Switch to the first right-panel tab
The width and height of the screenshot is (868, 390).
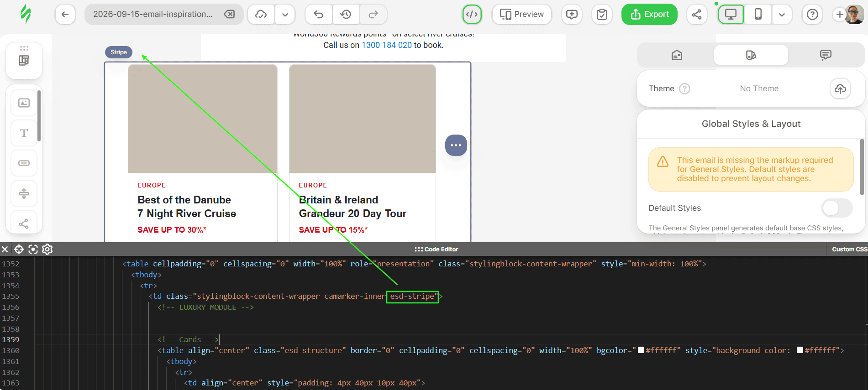tap(677, 55)
